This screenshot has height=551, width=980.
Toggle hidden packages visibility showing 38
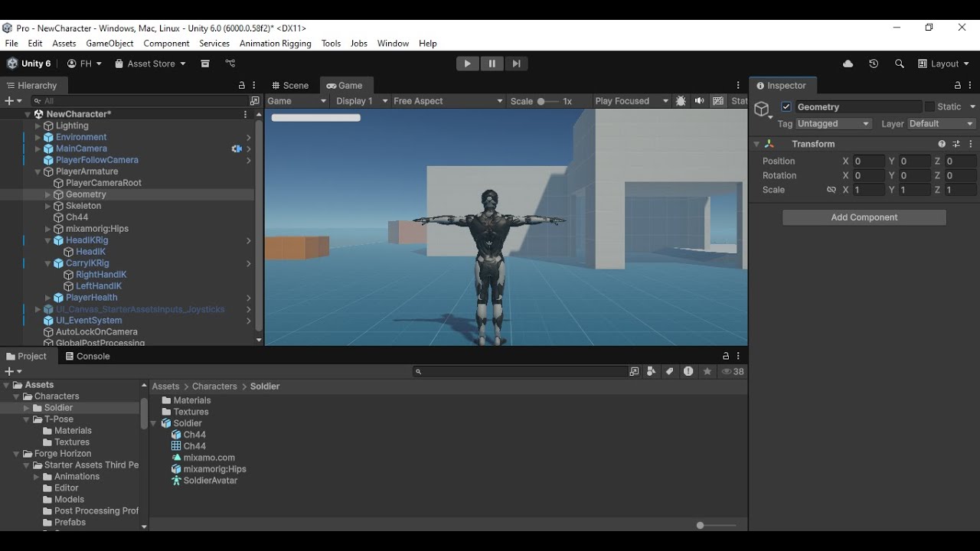[733, 371]
